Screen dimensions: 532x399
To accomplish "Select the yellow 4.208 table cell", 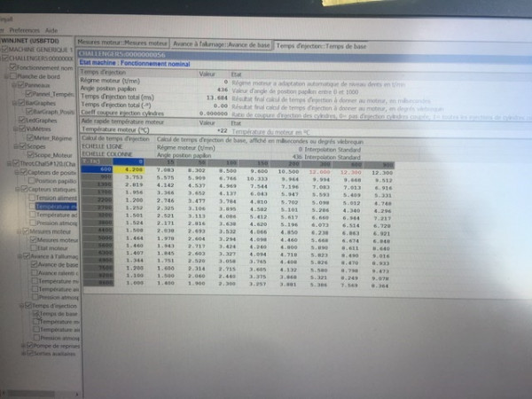I will (129, 169).
